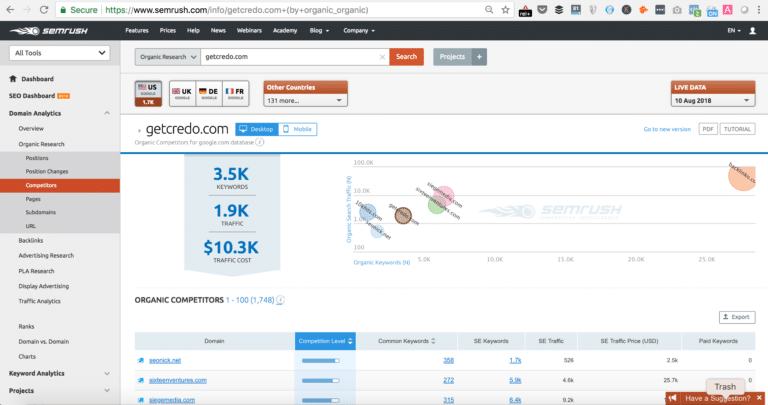Viewport: 768px width, 405px height.
Task: Open the seonick.net domain link
Action: (165, 360)
